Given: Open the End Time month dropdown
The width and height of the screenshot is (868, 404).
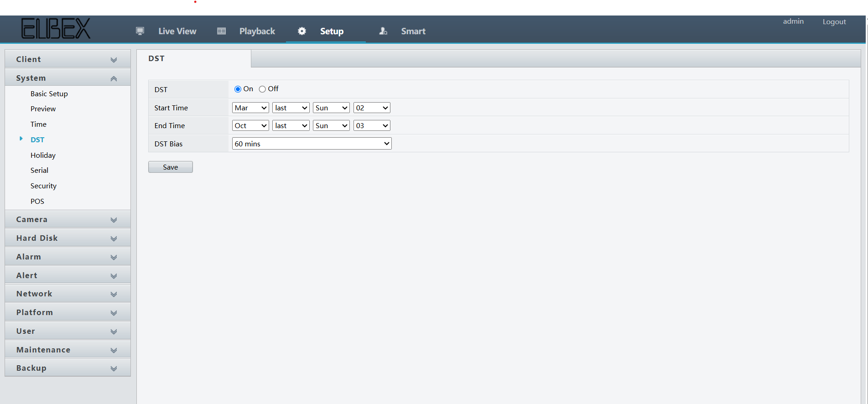Looking at the screenshot, I should [x=250, y=125].
